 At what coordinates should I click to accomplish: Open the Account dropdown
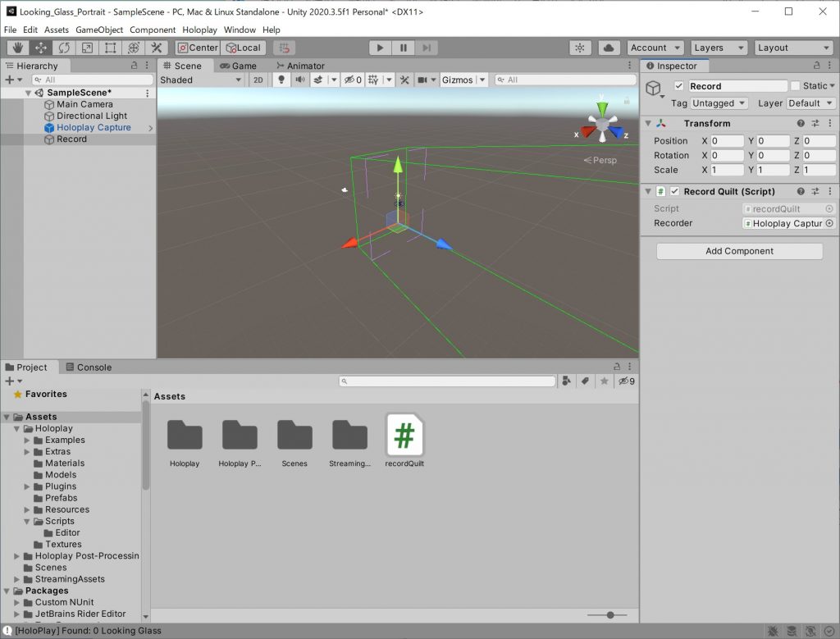[655, 48]
